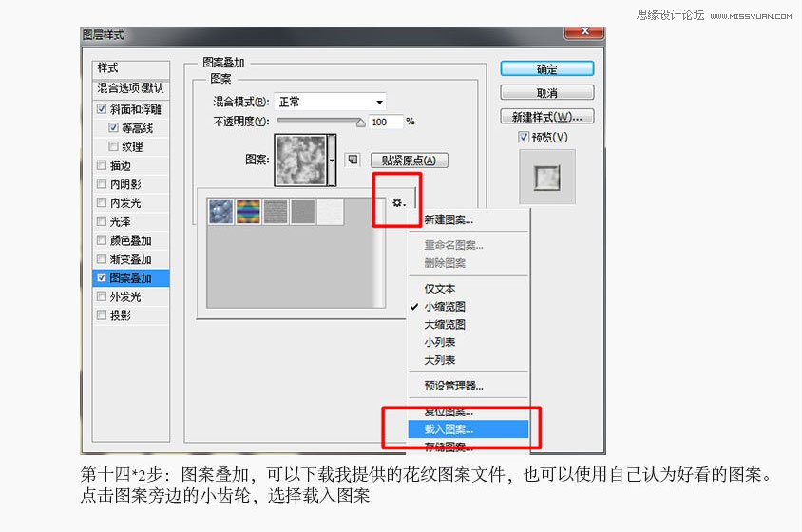The image size is (802, 532).
Task: Enable the 纹理 checkbox
Action: [x=113, y=146]
